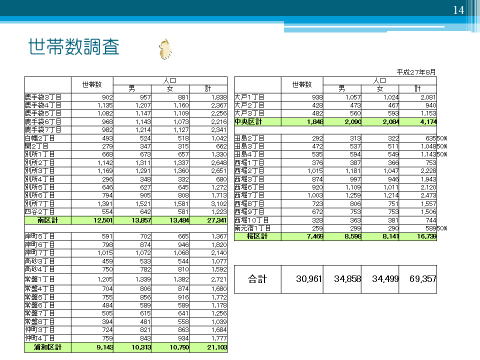This screenshot has width=480, height=360.
Task: Select the total households value 30,961
Action: [308, 279]
